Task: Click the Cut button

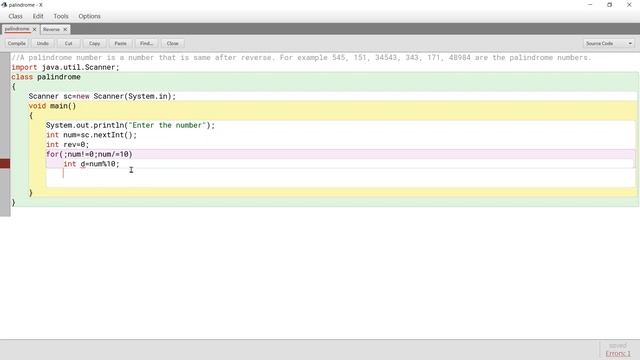Action: click(x=69, y=43)
